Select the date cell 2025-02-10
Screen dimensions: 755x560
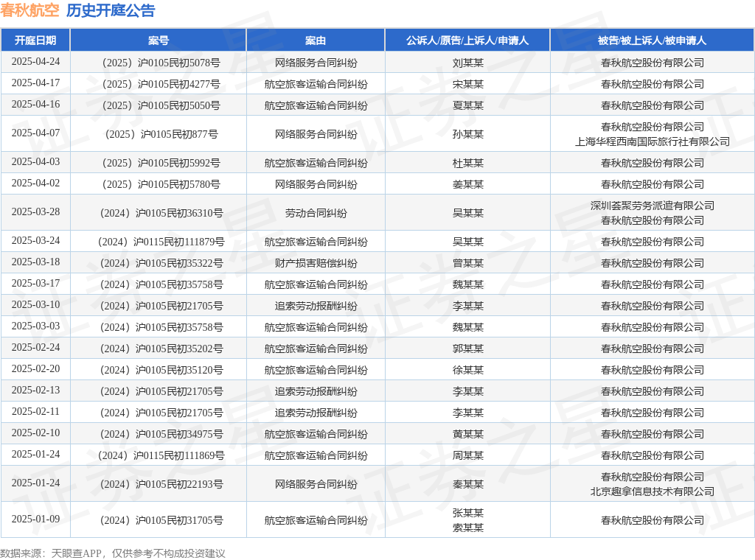35,433
